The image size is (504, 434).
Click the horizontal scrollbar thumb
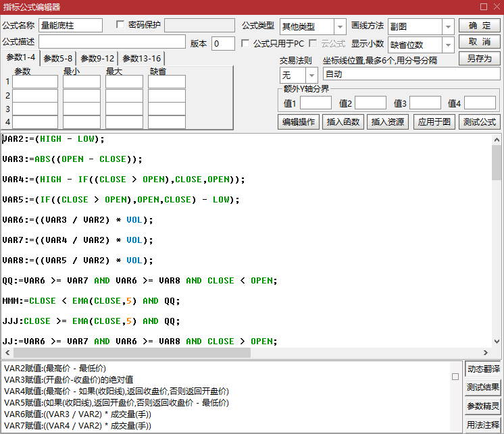point(132,352)
